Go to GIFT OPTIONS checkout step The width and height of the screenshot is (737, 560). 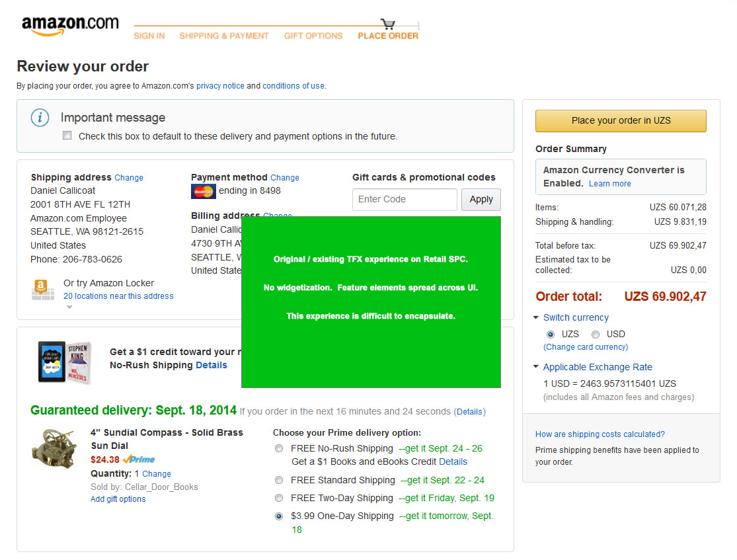[313, 36]
